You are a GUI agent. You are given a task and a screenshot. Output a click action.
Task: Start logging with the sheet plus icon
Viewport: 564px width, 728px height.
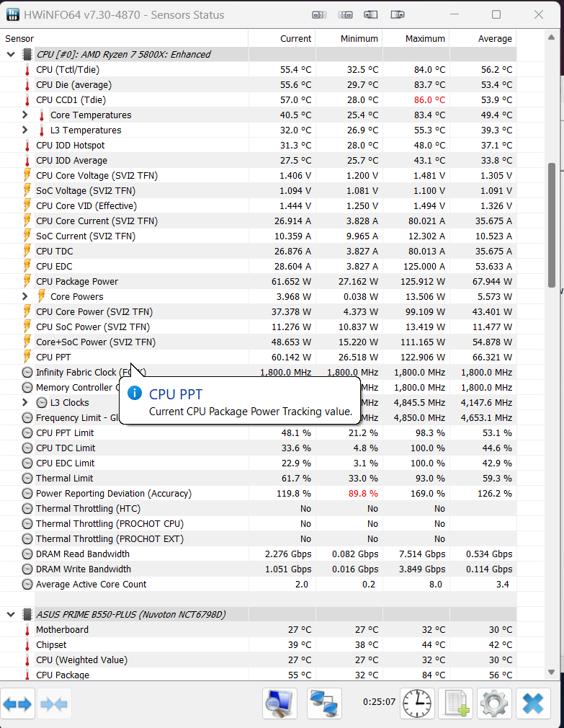tap(456, 704)
